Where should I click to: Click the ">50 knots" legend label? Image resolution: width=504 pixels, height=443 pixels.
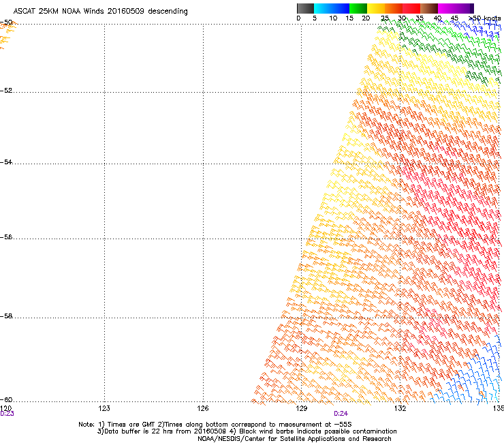pyautogui.click(x=485, y=18)
